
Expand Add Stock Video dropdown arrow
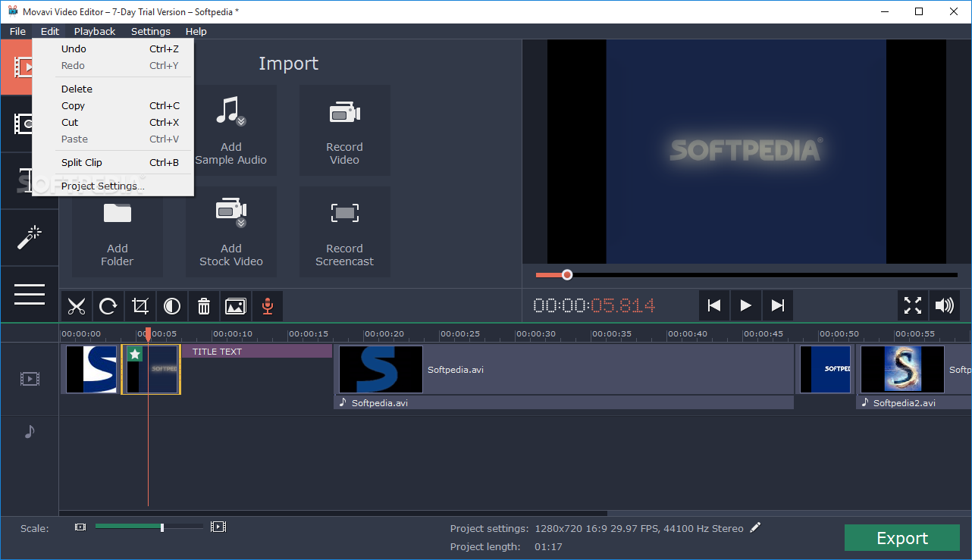tap(241, 223)
